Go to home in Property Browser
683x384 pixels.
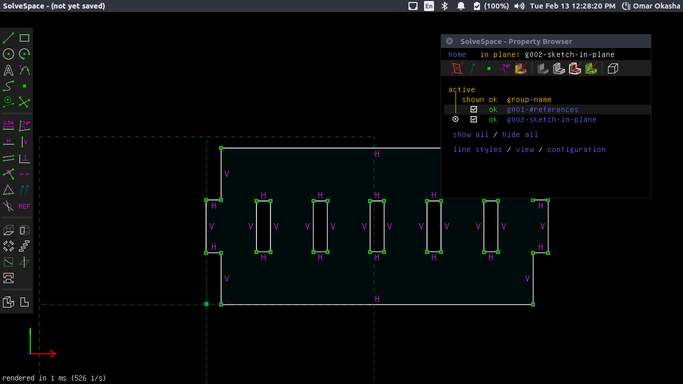point(457,54)
